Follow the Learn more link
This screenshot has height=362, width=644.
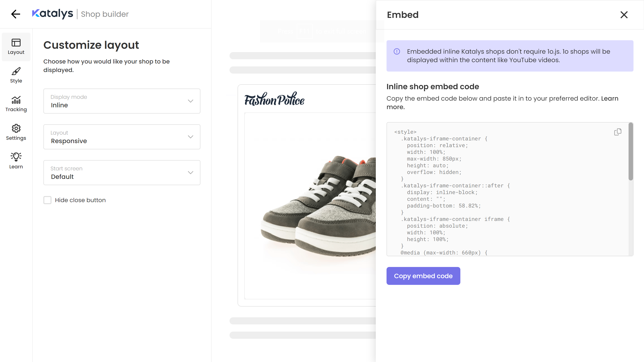click(x=610, y=98)
